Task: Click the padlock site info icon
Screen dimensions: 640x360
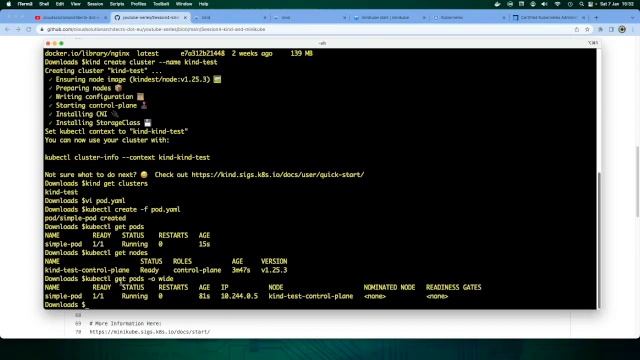Action: point(42,29)
